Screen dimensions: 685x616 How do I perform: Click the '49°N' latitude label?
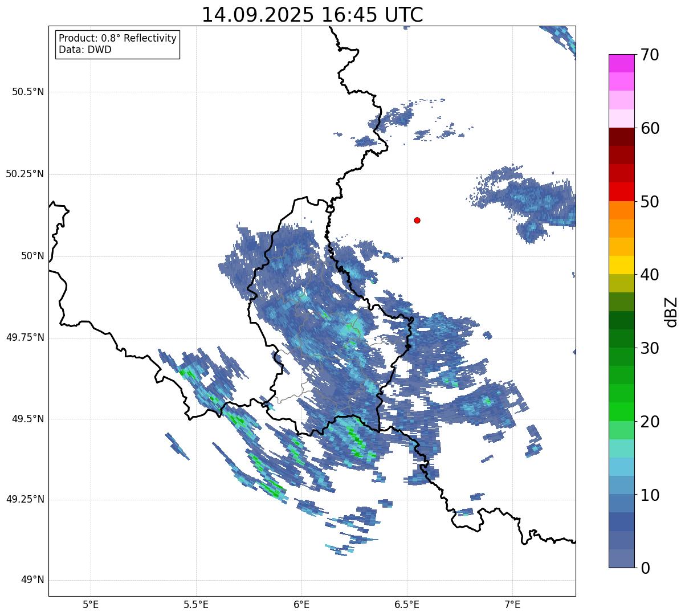pyautogui.click(x=32, y=580)
